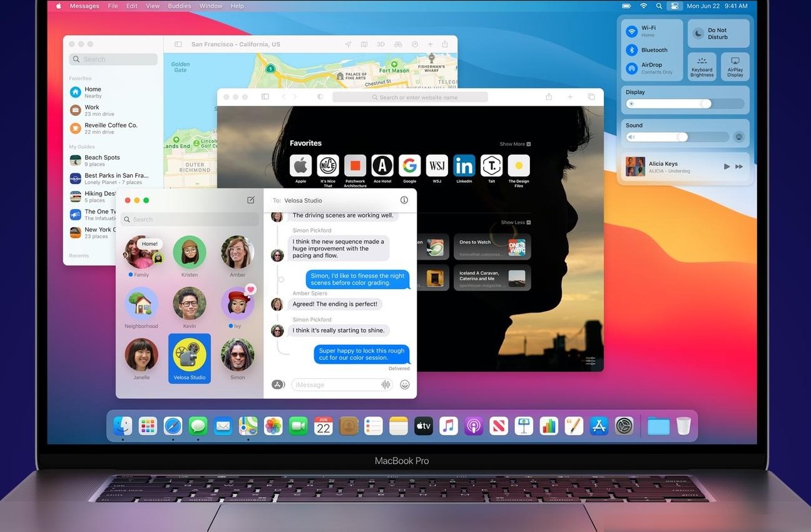
Task: Expand Show More favorites in Safari
Action: point(515,144)
